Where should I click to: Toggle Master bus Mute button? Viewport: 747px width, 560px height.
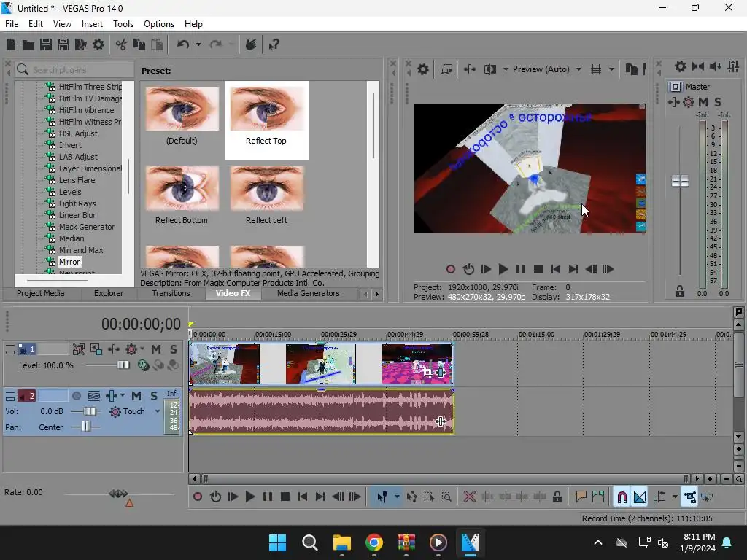pyautogui.click(x=703, y=102)
